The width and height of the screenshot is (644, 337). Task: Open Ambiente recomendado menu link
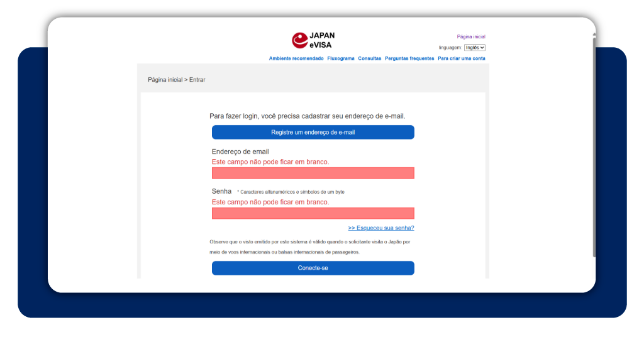296,58
